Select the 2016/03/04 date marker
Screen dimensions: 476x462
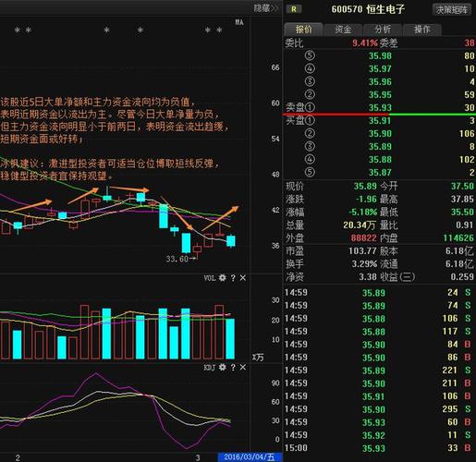[250, 457]
